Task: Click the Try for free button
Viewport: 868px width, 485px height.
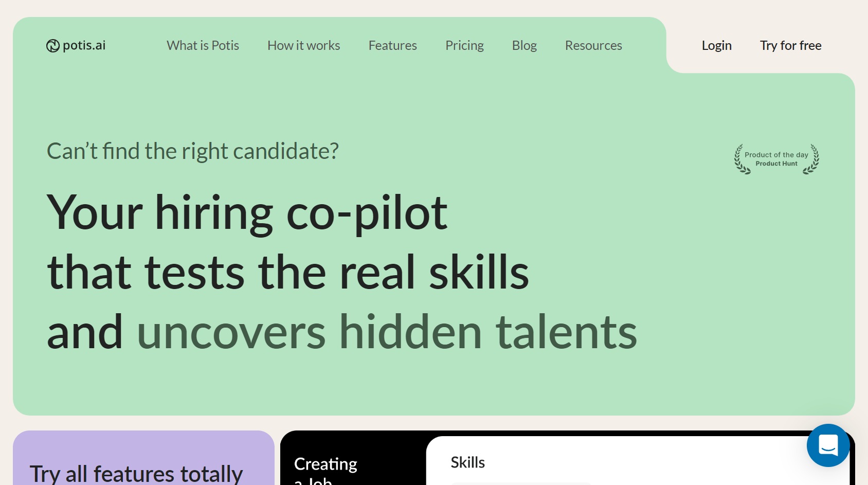Action: coord(790,45)
